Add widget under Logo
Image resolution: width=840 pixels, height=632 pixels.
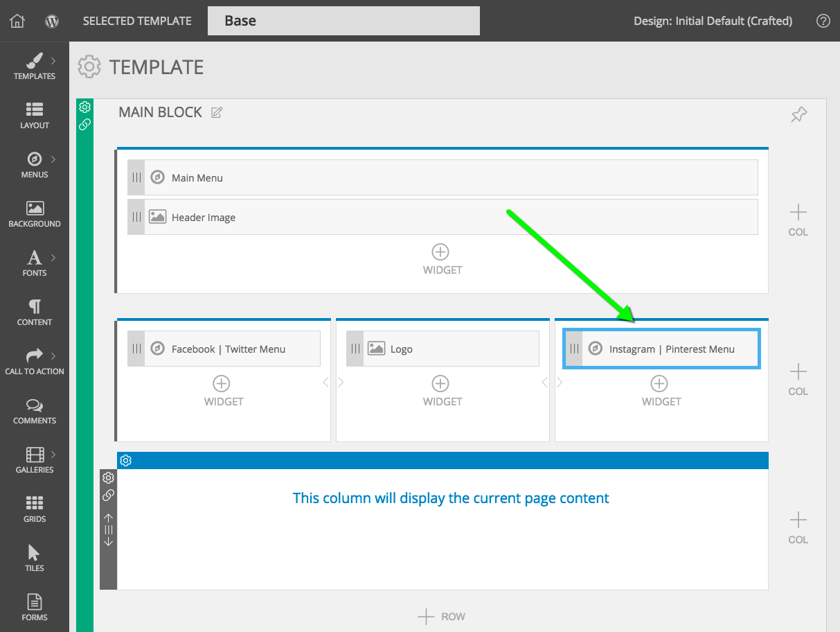(443, 391)
